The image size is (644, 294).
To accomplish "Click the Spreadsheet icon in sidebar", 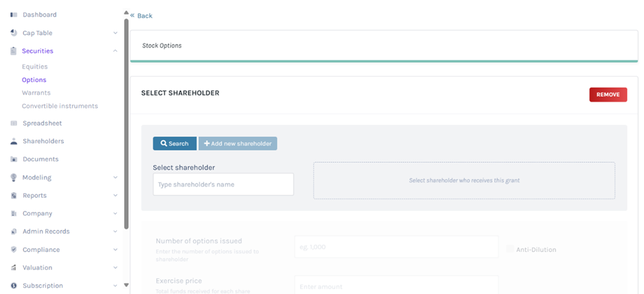I will click(14, 124).
